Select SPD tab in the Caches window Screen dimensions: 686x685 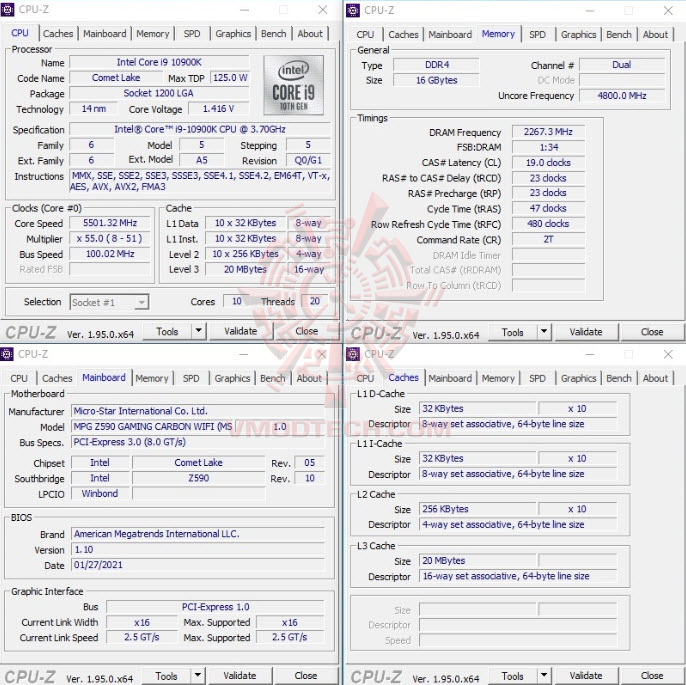[537, 378]
